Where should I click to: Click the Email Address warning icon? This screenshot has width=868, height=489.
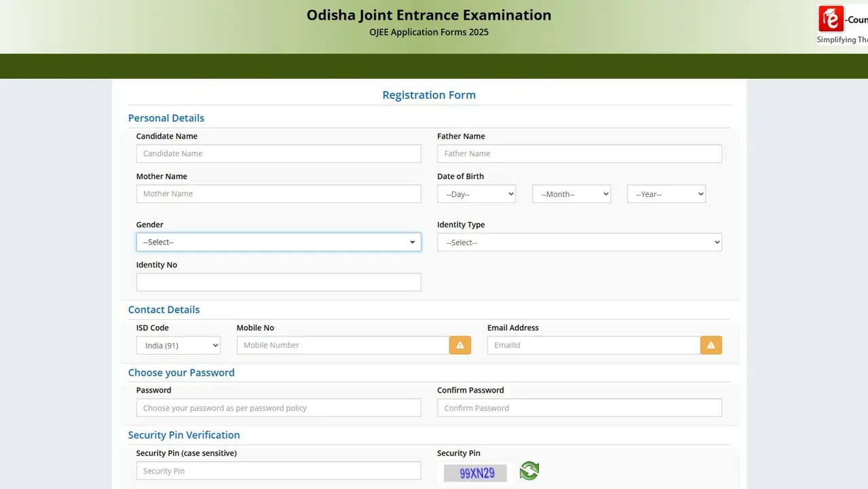pyautogui.click(x=711, y=345)
